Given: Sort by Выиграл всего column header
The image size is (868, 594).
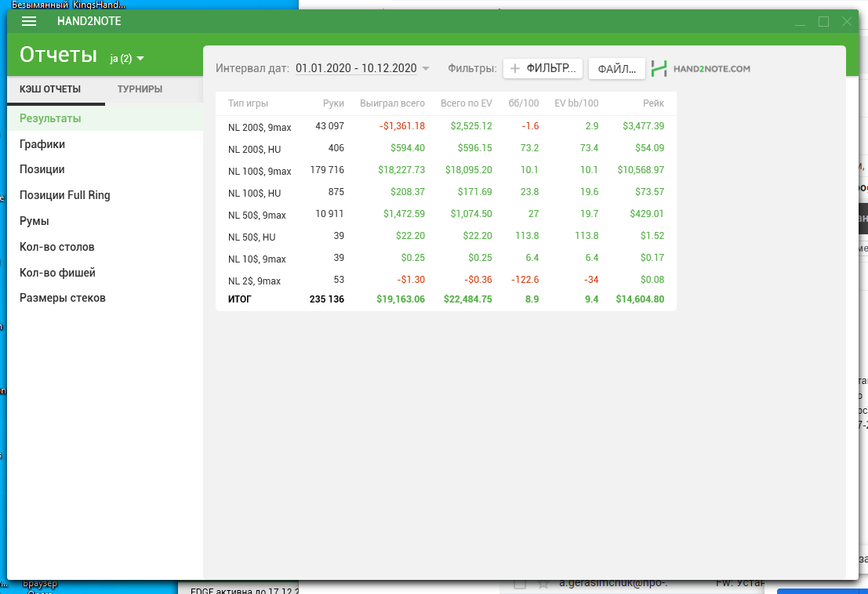Looking at the screenshot, I should coord(392,103).
